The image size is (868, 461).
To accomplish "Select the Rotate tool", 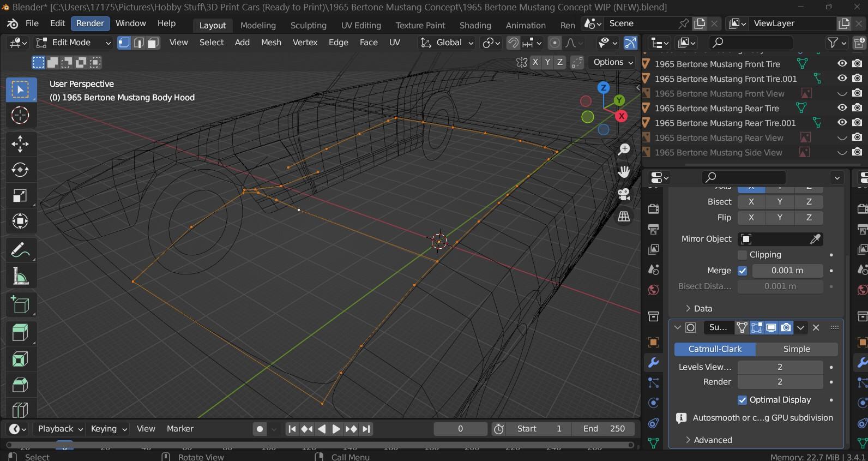I will [x=21, y=170].
